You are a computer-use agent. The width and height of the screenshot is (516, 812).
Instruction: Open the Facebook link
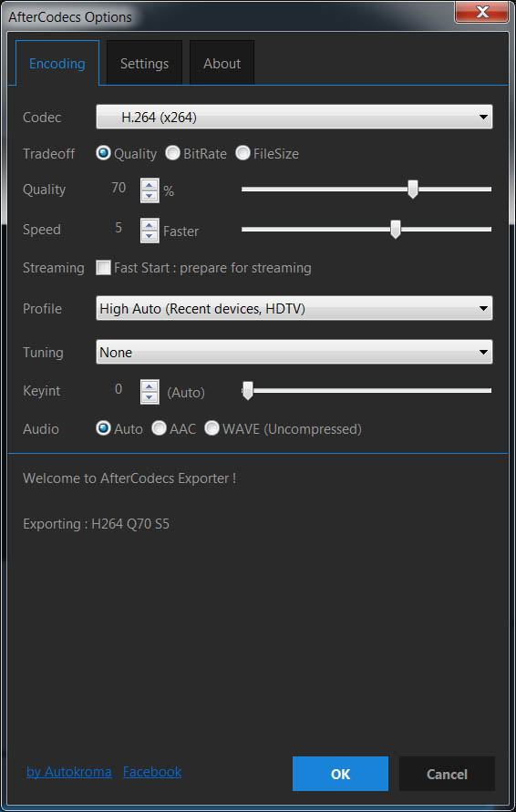(152, 772)
